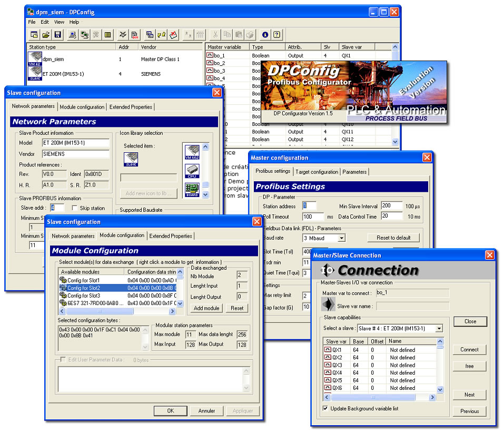Image resolution: width=504 pixels, height=432 pixels.
Task: Click the bo_1 variable icon in main table
Action: [210, 55]
